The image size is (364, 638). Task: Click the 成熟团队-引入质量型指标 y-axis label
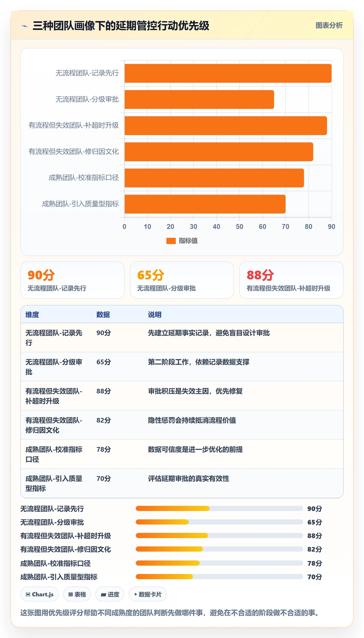pyautogui.click(x=80, y=204)
